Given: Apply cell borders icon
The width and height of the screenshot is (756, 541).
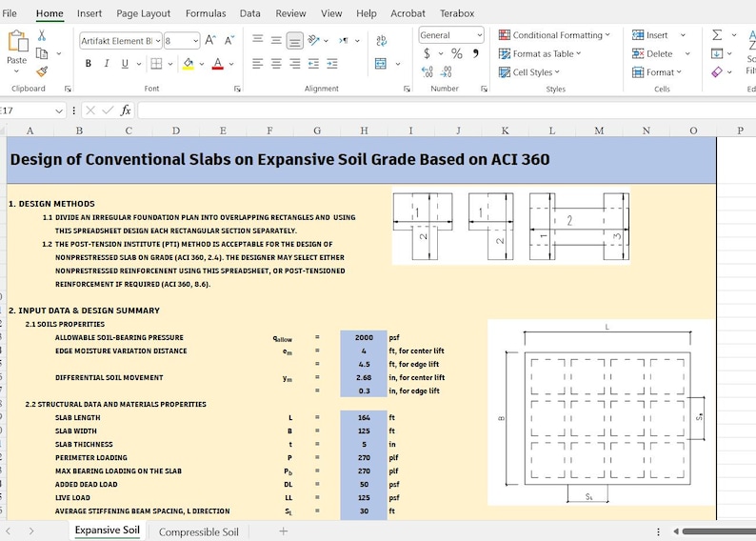Looking at the screenshot, I should click(156, 63).
